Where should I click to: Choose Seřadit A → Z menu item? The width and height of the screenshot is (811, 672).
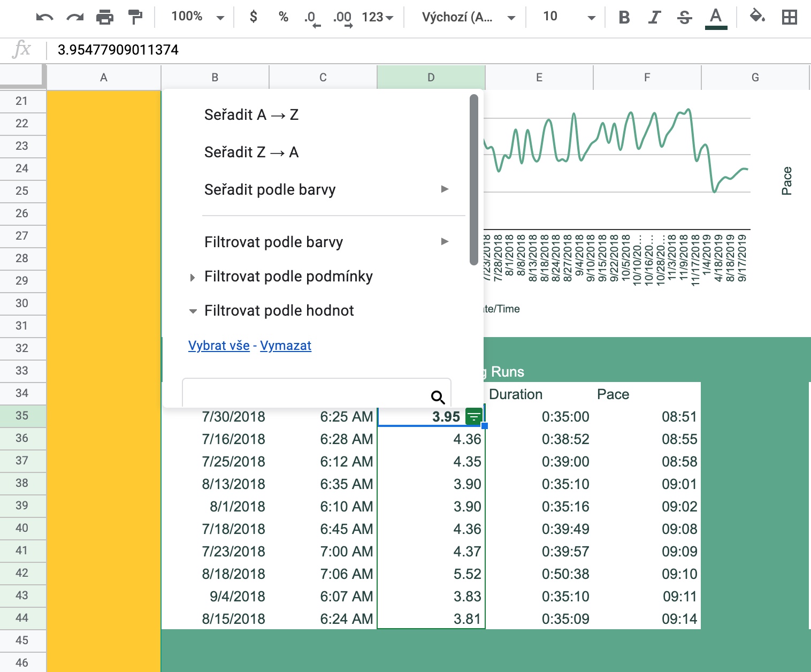251,115
